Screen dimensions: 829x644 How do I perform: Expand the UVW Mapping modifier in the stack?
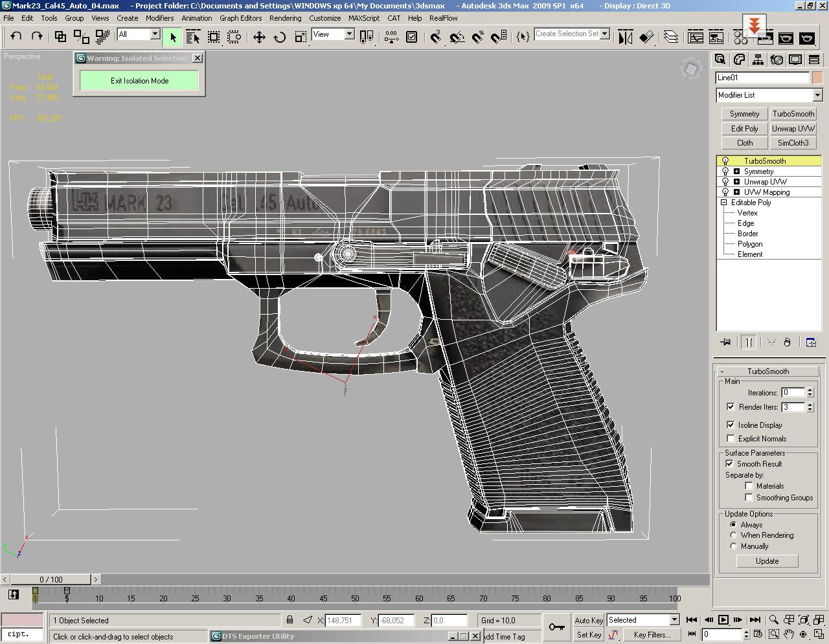[x=736, y=192]
